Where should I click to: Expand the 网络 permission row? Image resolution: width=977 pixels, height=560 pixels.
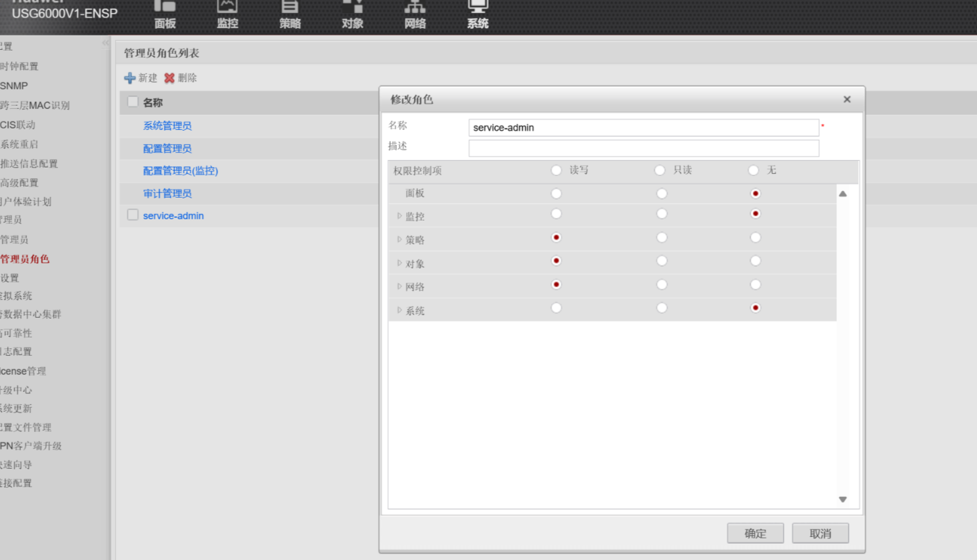click(399, 286)
